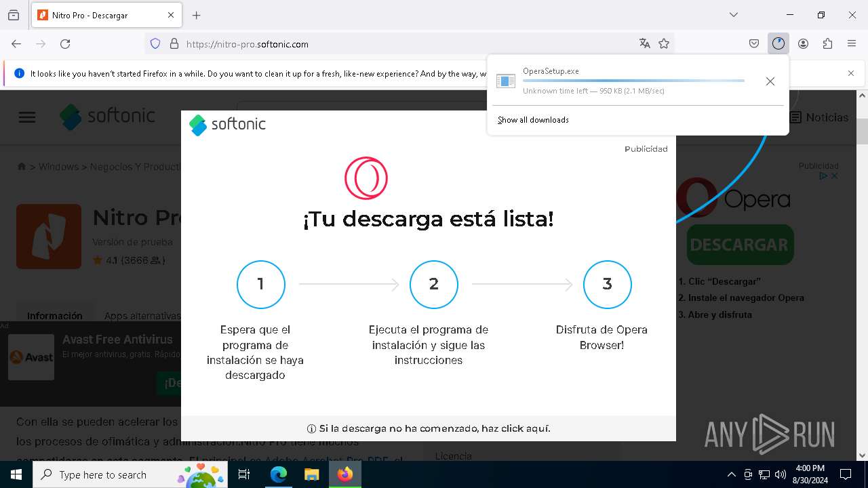The height and width of the screenshot is (488, 868).
Task: Click the Nitro Pro app icon
Action: pos(49,237)
